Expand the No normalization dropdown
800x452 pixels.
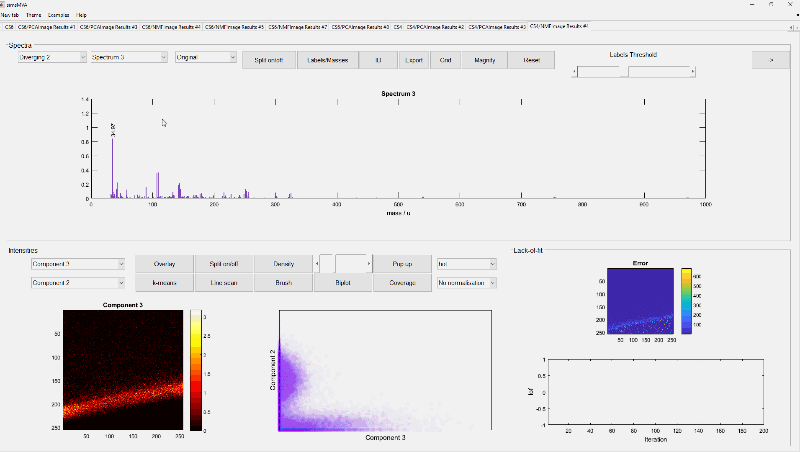tap(466, 283)
